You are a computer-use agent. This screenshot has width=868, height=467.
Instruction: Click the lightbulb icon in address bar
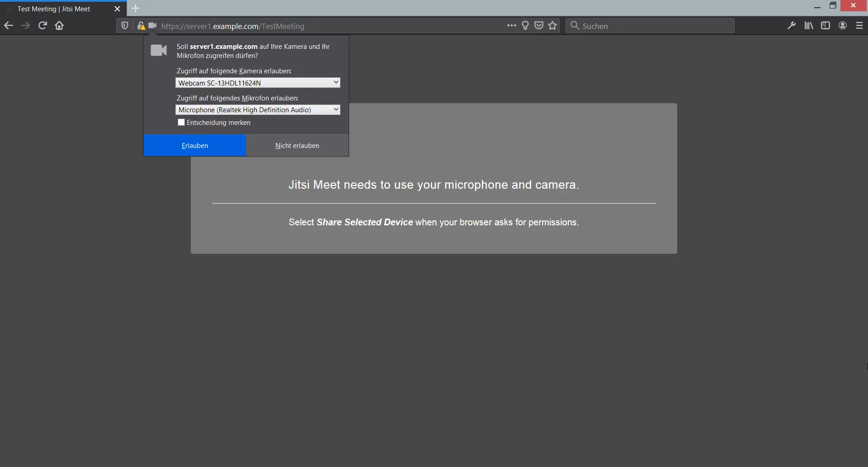[525, 26]
